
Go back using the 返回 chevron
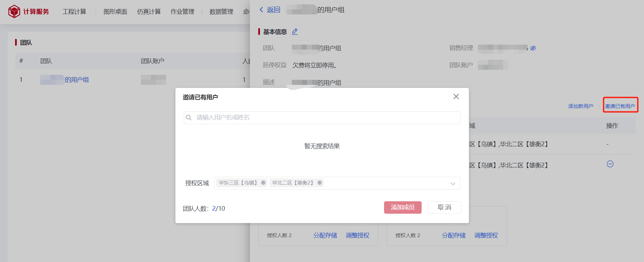point(262,10)
